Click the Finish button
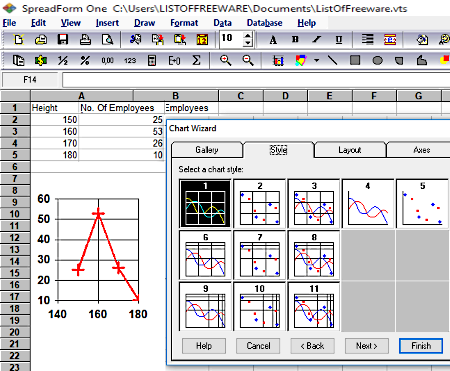The height and width of the screenshot is (371, 450). pos(421,346)
